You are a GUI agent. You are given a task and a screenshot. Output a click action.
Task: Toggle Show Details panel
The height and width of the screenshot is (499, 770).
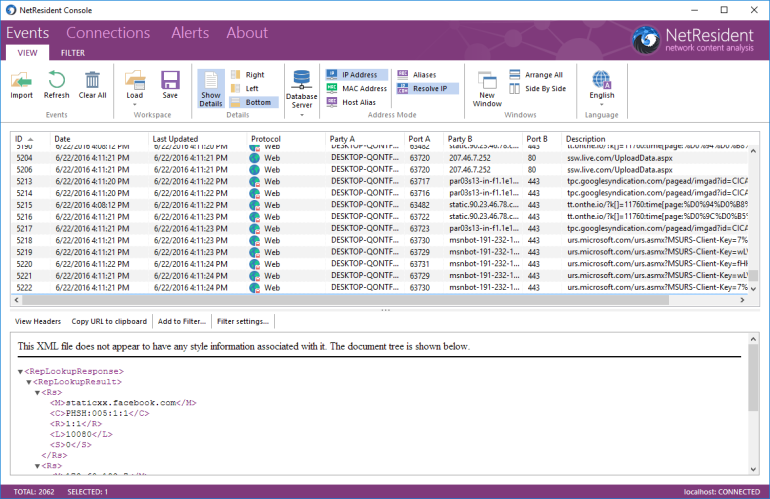pyautogui.click(x=211, y=88)
